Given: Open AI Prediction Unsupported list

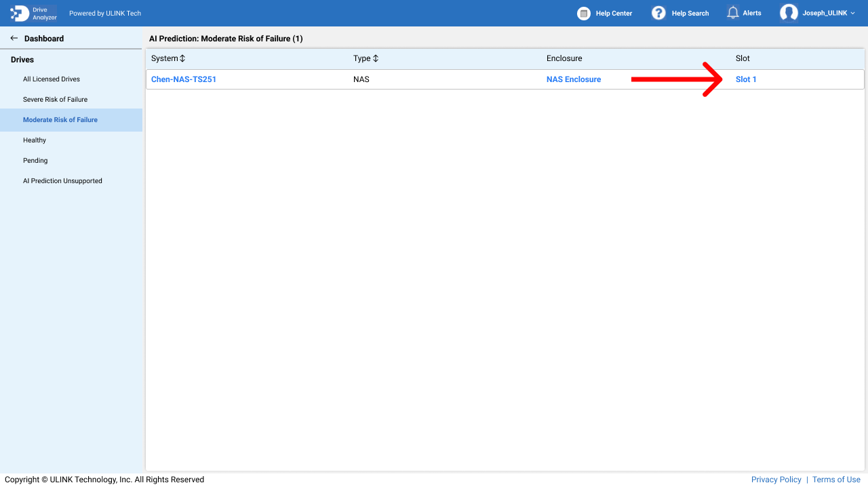Looking at the screenshot, I should click(62, 181).
